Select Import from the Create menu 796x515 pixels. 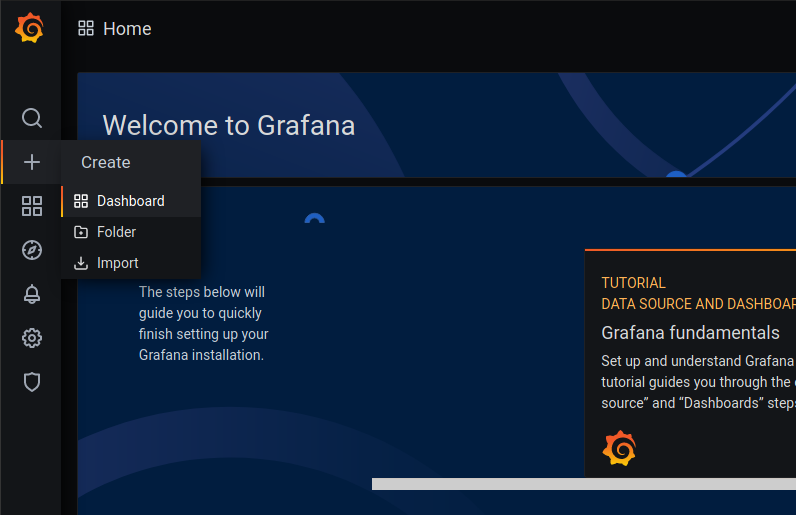pos(131,263)
